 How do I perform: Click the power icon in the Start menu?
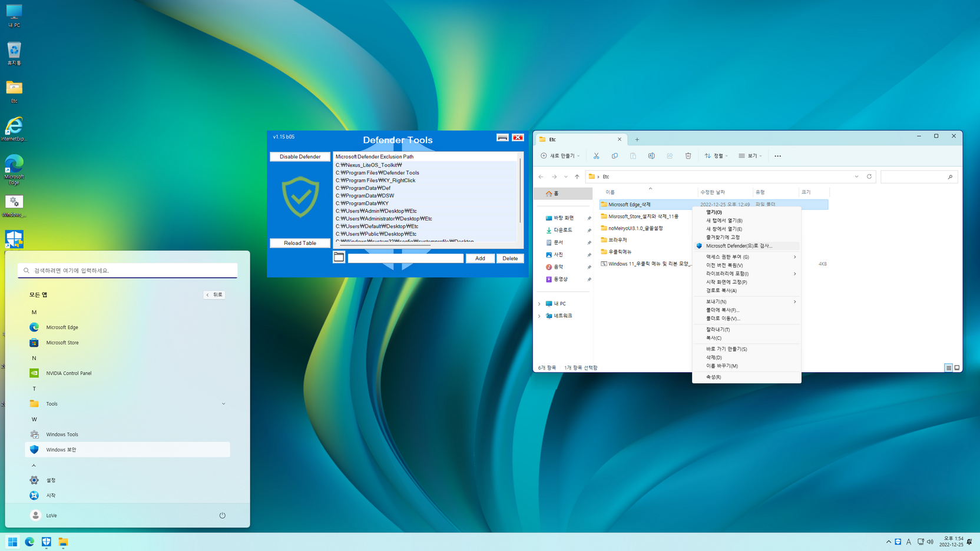point(222,515)
